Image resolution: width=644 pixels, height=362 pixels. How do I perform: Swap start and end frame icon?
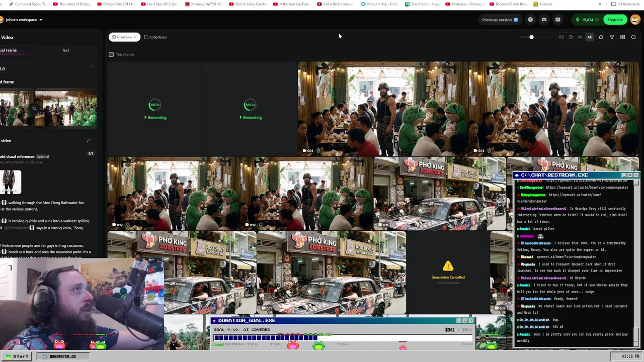coord(34,108)
